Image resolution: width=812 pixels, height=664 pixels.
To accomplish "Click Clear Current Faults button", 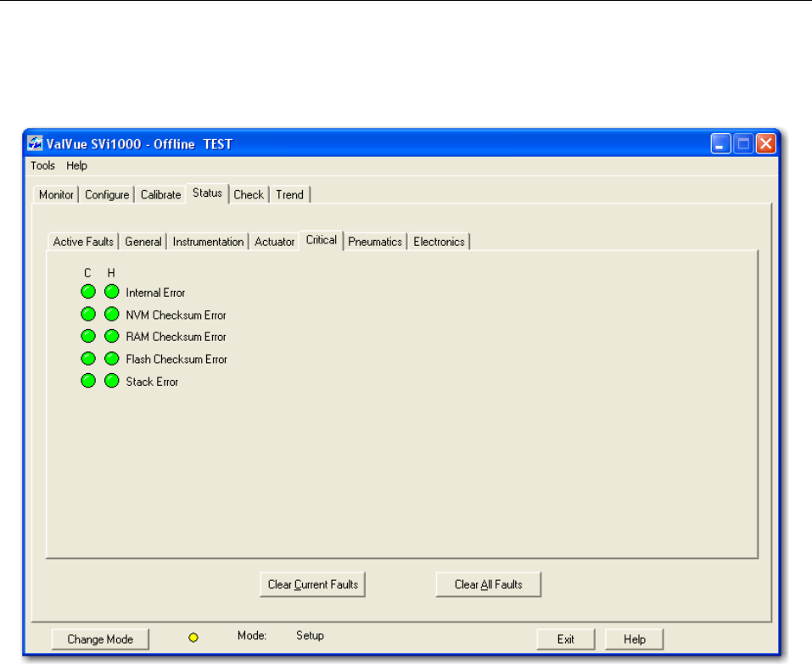I will click(313, 584).
